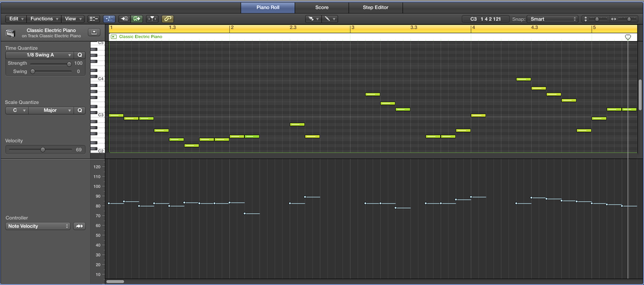Toggle the yellow Link button
The image size is (644, 285).
[x=167, y=19]
